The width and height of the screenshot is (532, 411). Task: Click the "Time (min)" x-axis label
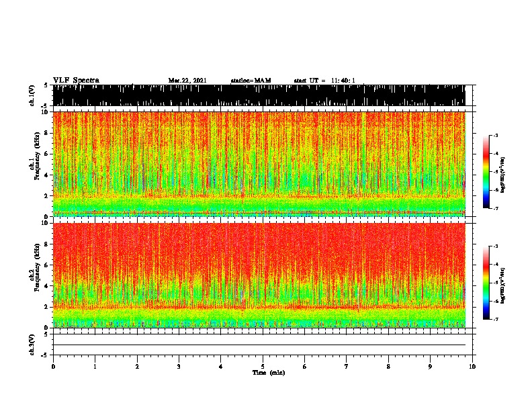point(269,373)
